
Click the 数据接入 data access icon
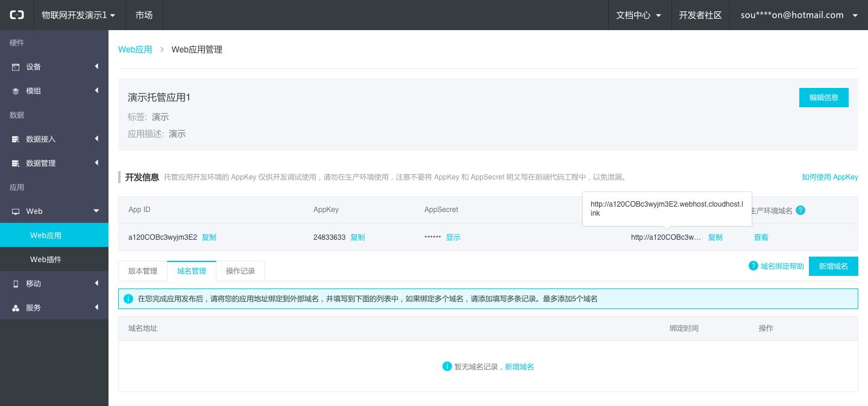(16, 139)
